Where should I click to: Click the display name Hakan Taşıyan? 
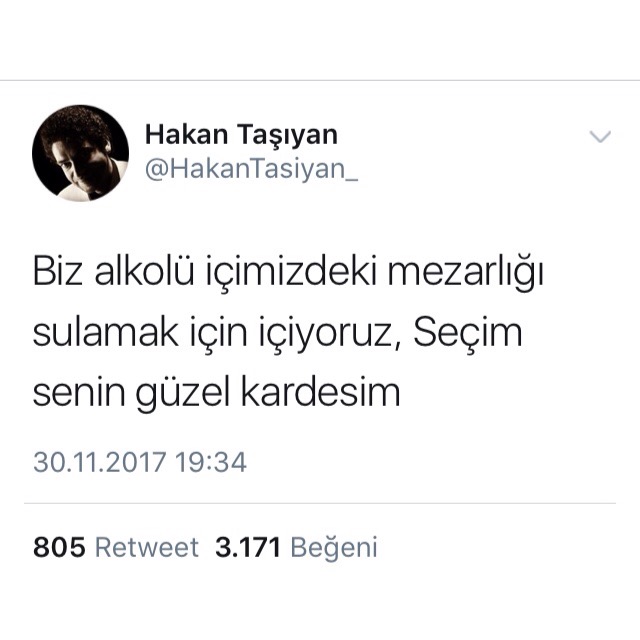241,135
